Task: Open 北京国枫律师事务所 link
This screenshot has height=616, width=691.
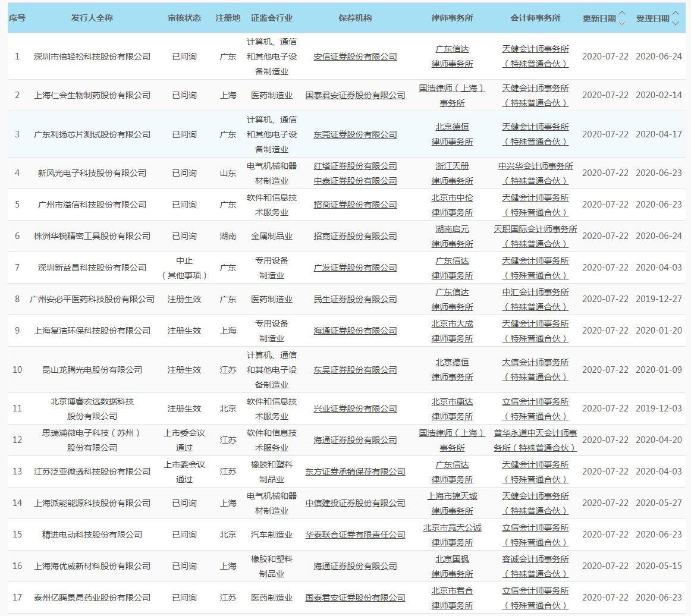Action: click(452, 566)
